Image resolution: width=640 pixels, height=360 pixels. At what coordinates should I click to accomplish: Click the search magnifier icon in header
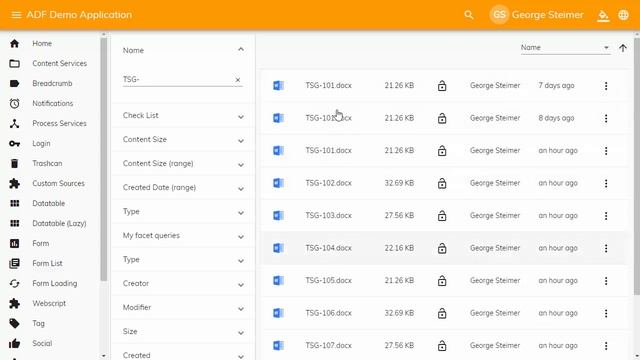(x=469, y=15)
